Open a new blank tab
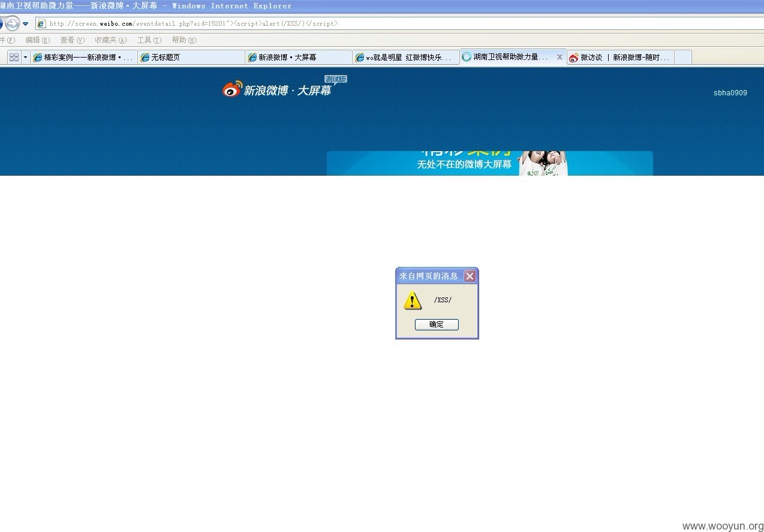 coord(683,58)
